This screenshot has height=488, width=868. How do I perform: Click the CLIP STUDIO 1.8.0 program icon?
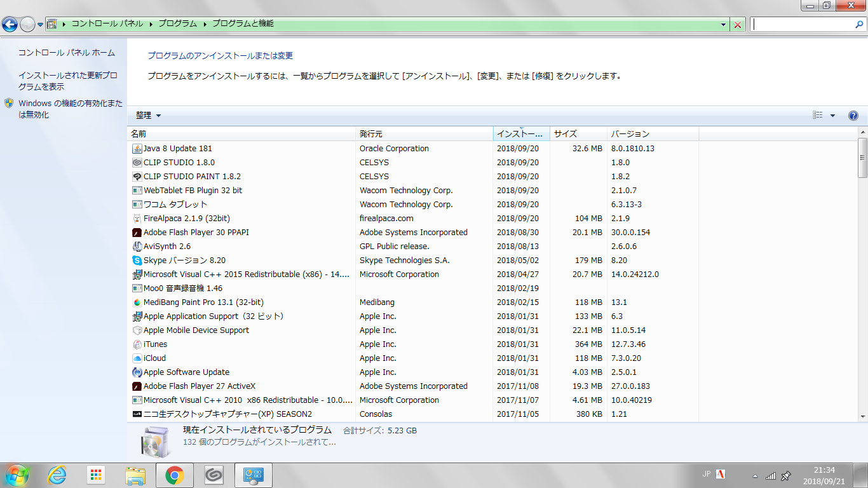(137, 163)
